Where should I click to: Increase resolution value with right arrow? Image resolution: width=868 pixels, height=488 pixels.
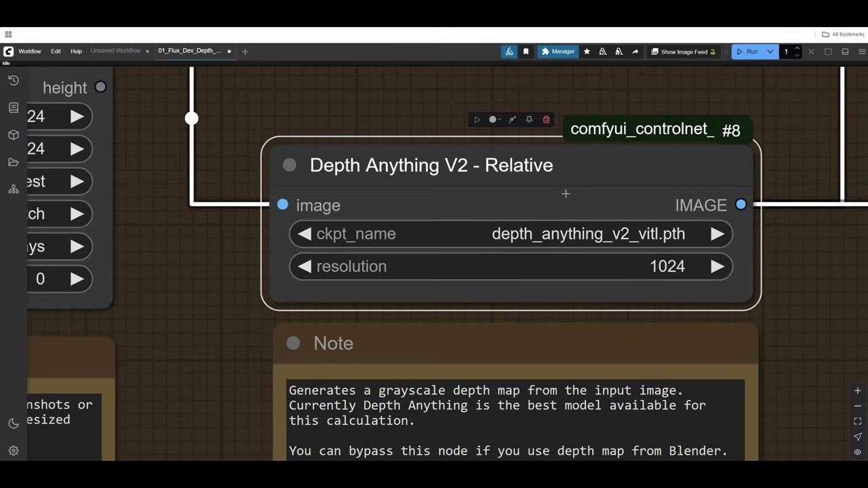point(717,266)
